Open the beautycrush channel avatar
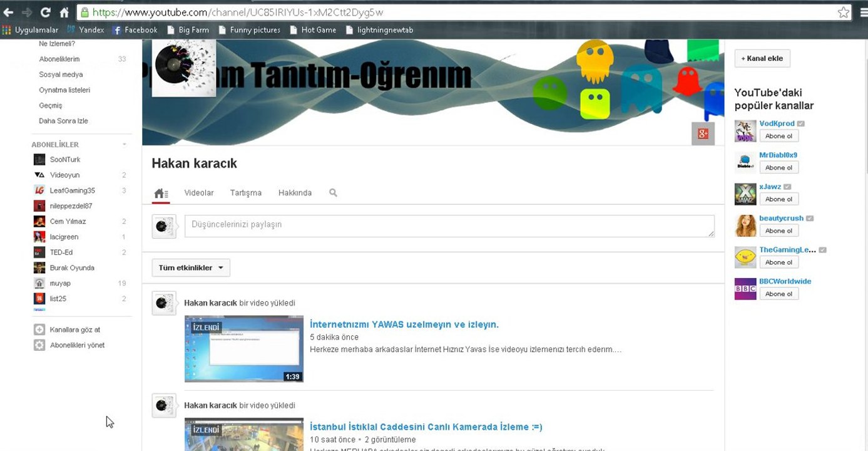The height and width of the screenshot is (451, 868). point(745,226)
